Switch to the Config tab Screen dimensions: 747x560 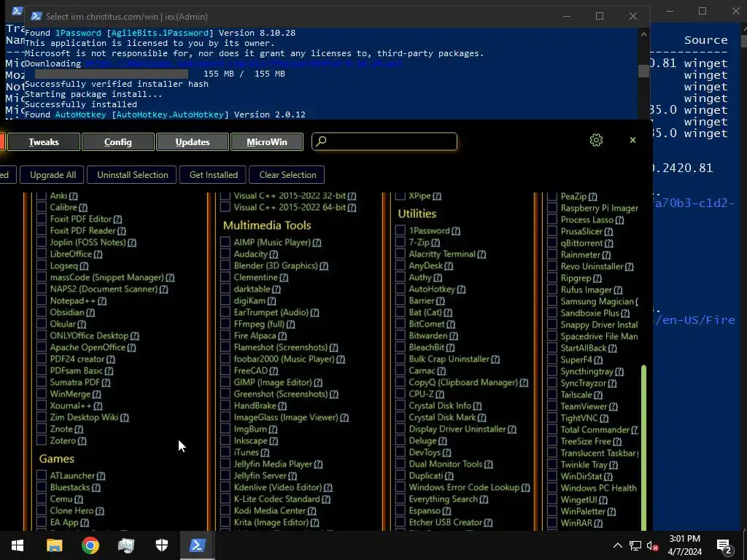(x=117, y=142)
